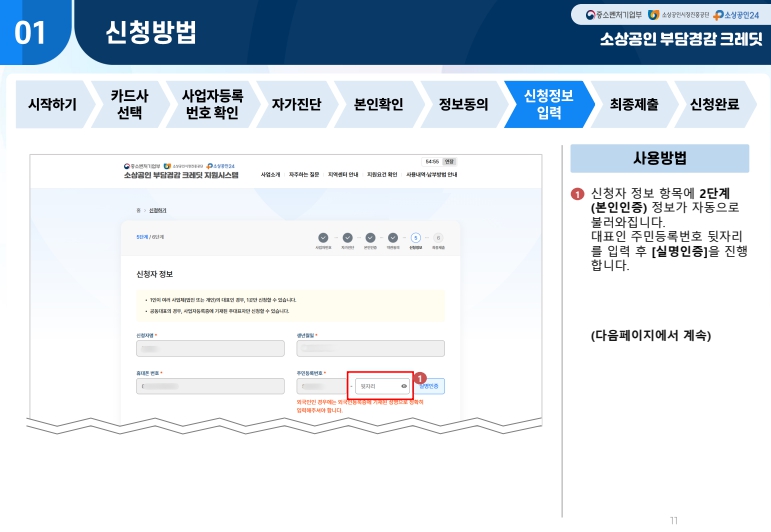This screenshot has width=771, height=532.
Task: Click the first notice line in the yellow box
Action: click(221, 299)
